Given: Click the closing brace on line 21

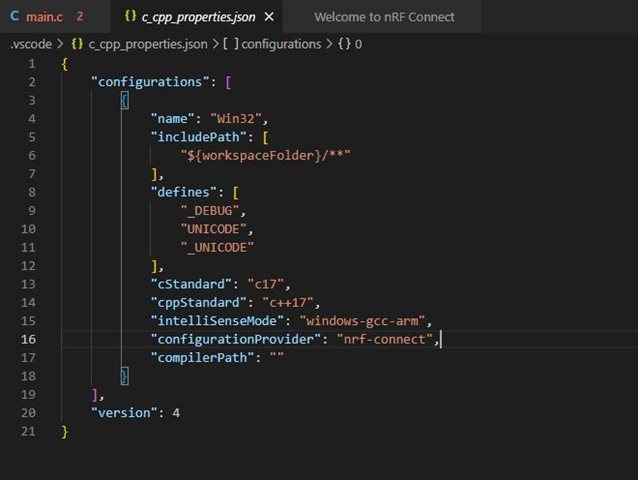Looking at the screenshot, I should [65, 431].
